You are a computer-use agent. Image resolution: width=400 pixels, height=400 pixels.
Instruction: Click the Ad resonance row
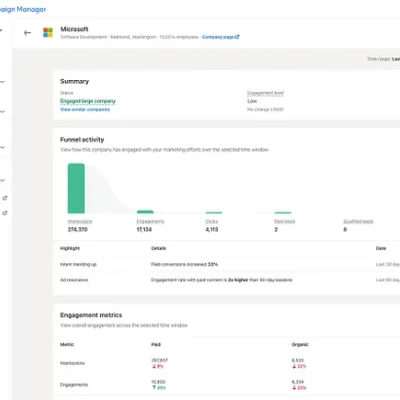[227, 280]
